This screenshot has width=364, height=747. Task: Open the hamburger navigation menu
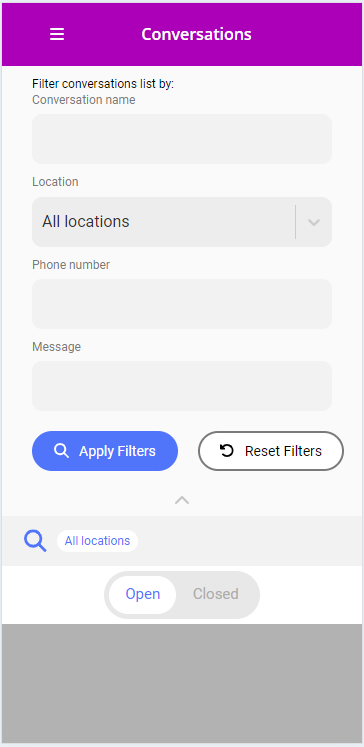(57, 34)
